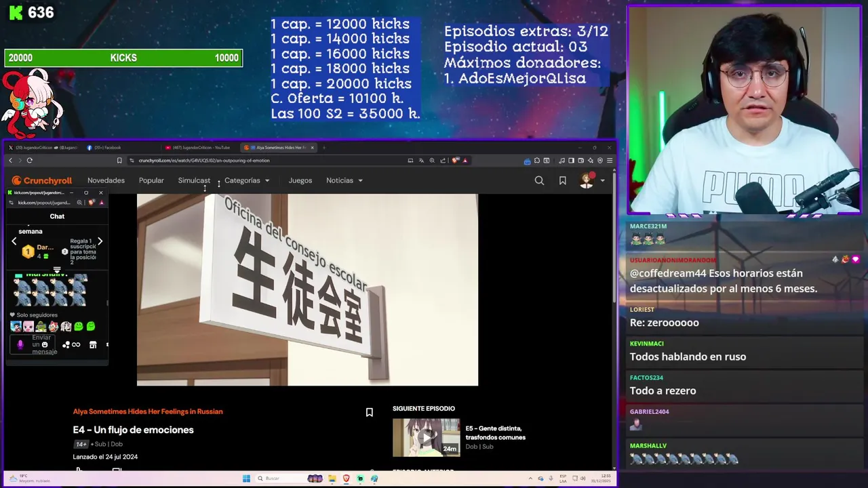Reload the Crunchyroll page
This screenshot has height=488, width=868.
29,160
